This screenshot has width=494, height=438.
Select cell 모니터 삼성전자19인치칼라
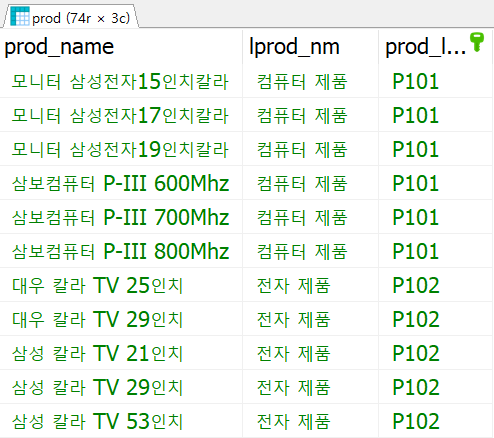pos(120,149)
